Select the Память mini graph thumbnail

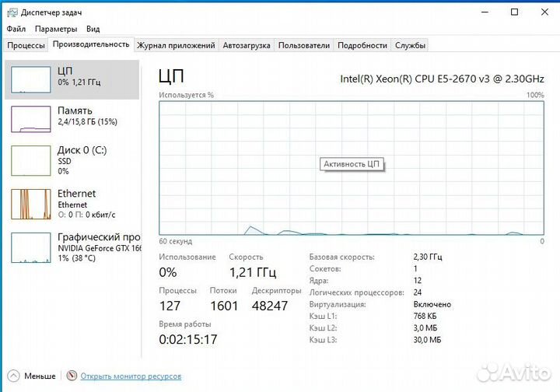30,119
